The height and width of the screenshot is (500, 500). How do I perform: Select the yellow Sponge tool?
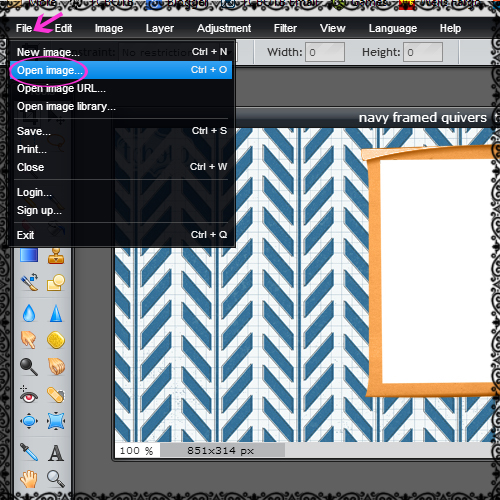56,340
